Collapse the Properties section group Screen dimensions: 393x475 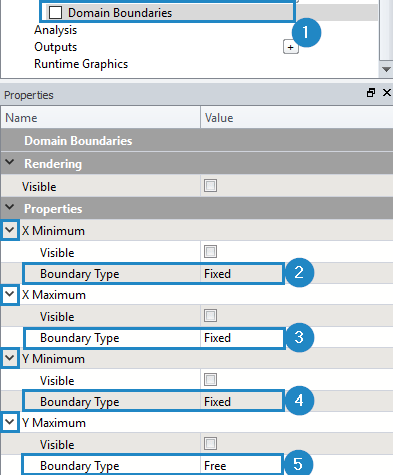point(10,207)
